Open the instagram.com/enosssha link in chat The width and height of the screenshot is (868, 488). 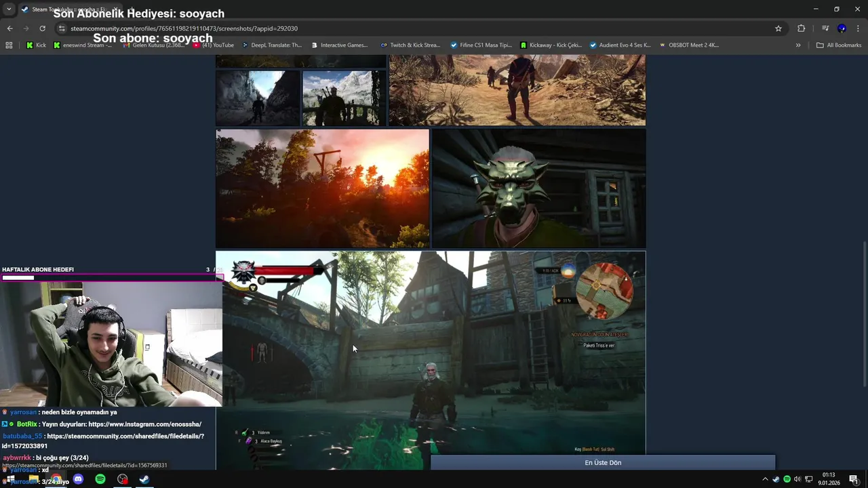[144, 424]
